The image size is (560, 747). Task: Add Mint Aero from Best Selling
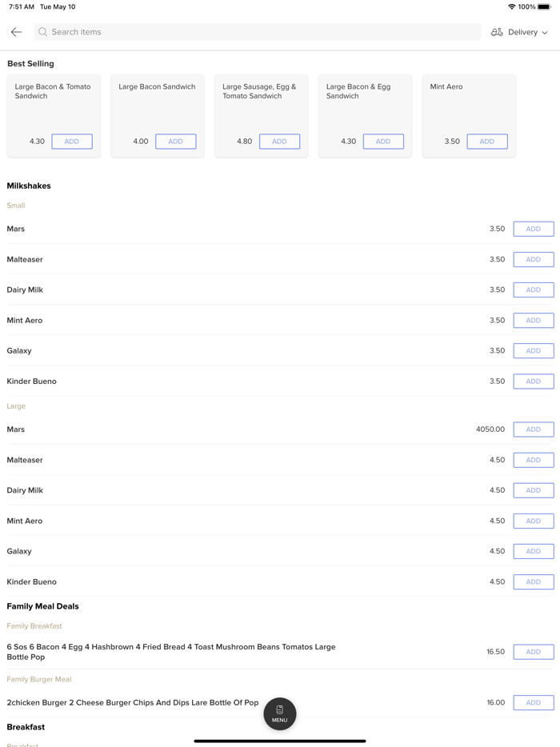pyautogui.click(x=487, y=142)
